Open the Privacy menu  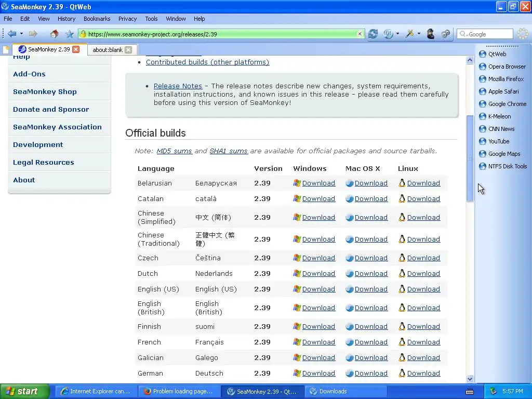(x=127, y=19)
